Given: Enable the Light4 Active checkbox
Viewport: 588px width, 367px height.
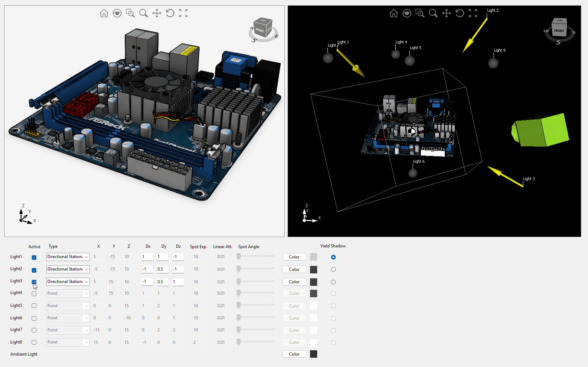Looking at the screenshot, I should point(34,294).
